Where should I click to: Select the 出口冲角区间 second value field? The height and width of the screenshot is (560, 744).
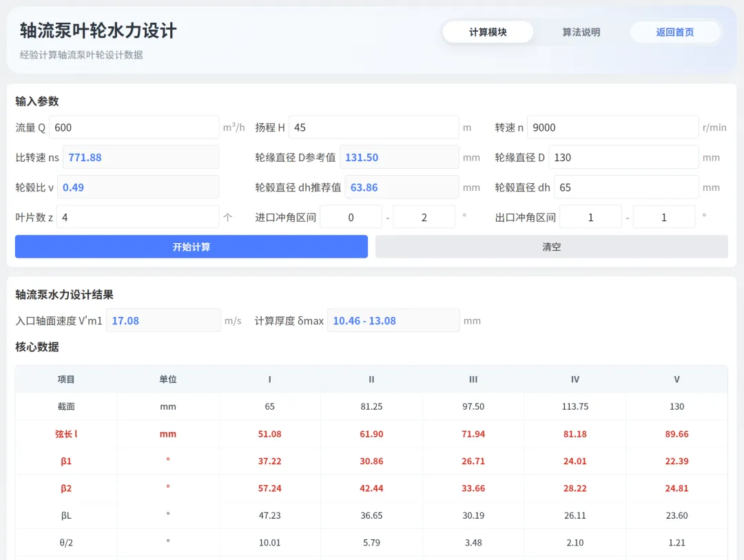[664, 217]
